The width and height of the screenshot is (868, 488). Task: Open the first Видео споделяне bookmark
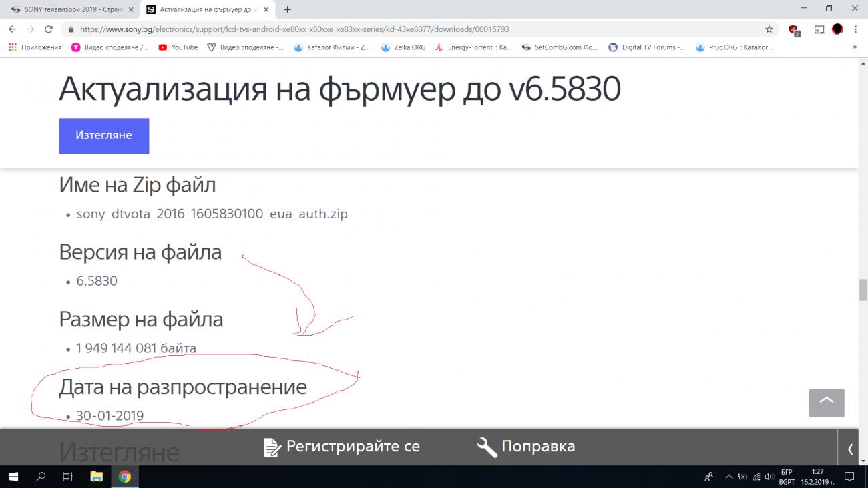(110, 47)
